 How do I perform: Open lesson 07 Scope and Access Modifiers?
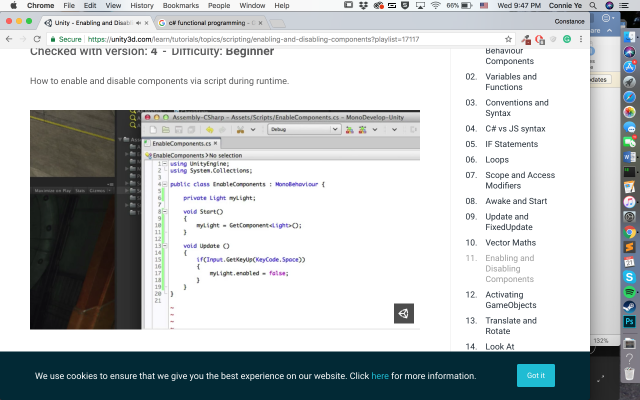tap(520, 180)
